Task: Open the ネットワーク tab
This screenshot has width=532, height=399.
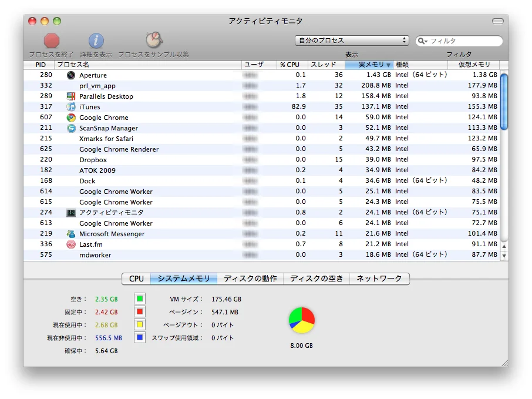Action: (379, 279)
